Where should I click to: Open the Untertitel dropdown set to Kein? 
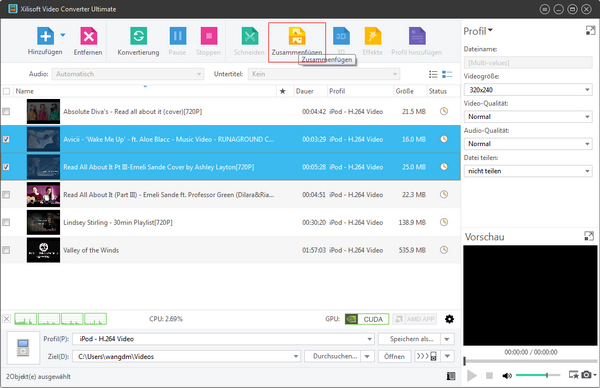click(x=324, y=74)
